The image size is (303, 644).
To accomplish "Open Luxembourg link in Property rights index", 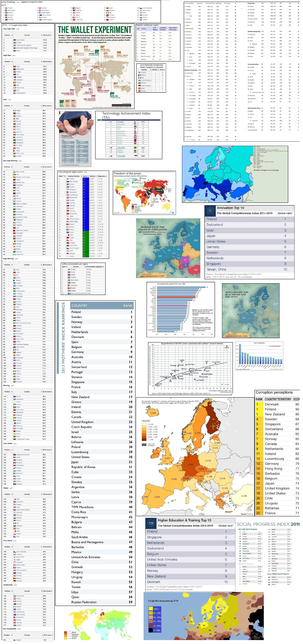I will (73, 195).
